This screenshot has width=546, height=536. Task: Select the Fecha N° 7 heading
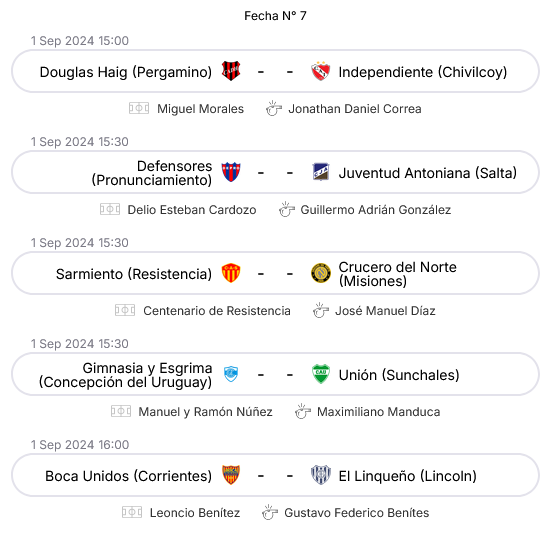pos(275,16)
